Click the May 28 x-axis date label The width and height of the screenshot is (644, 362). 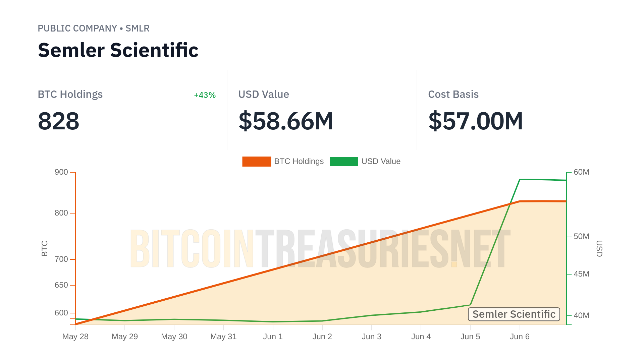point(75,337)
